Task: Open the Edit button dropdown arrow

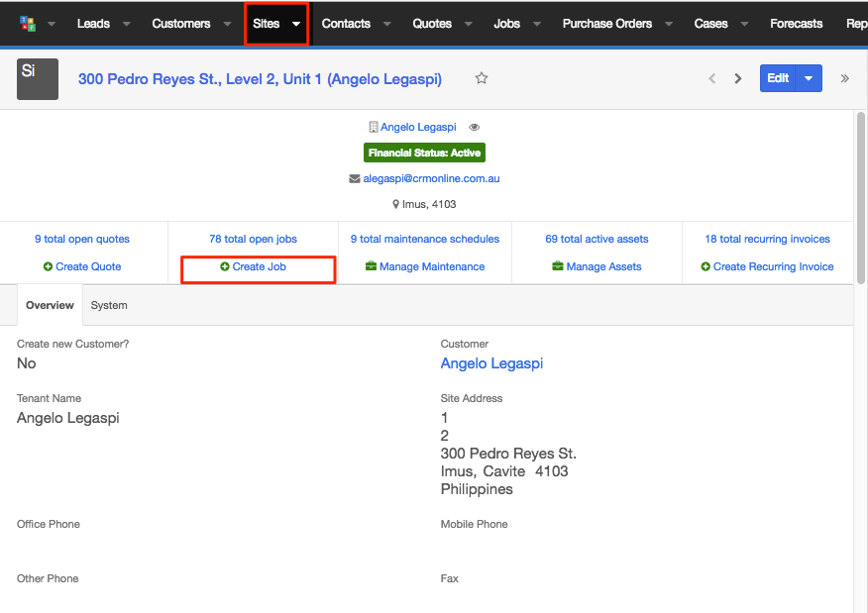Action: click(809, 78)
